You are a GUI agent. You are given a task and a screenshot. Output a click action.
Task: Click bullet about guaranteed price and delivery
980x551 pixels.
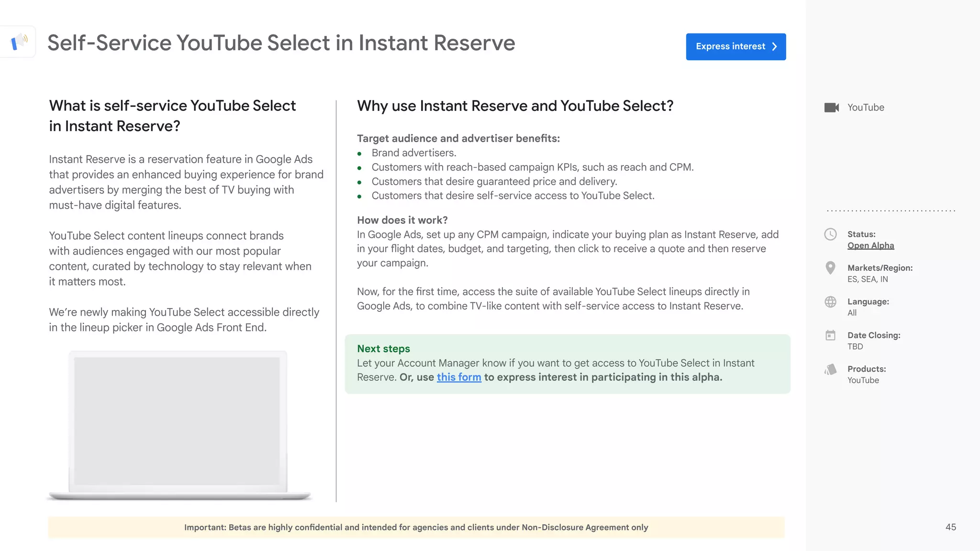point(494,182)
